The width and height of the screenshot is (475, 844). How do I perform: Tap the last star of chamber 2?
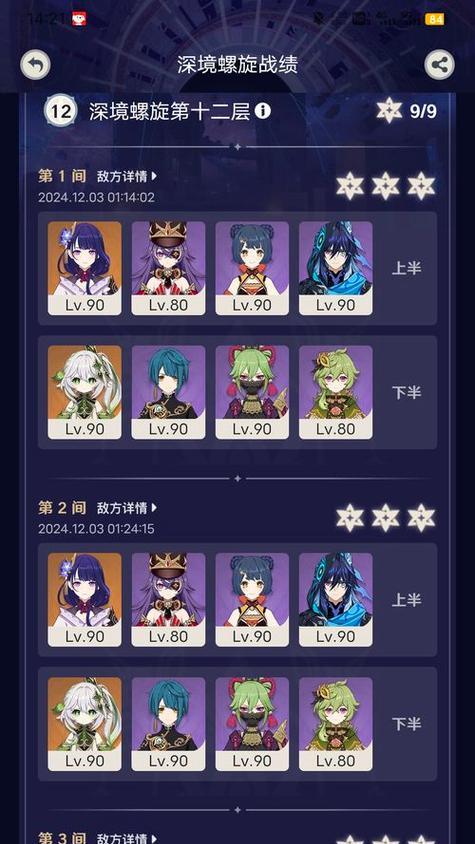coord(421,518)
